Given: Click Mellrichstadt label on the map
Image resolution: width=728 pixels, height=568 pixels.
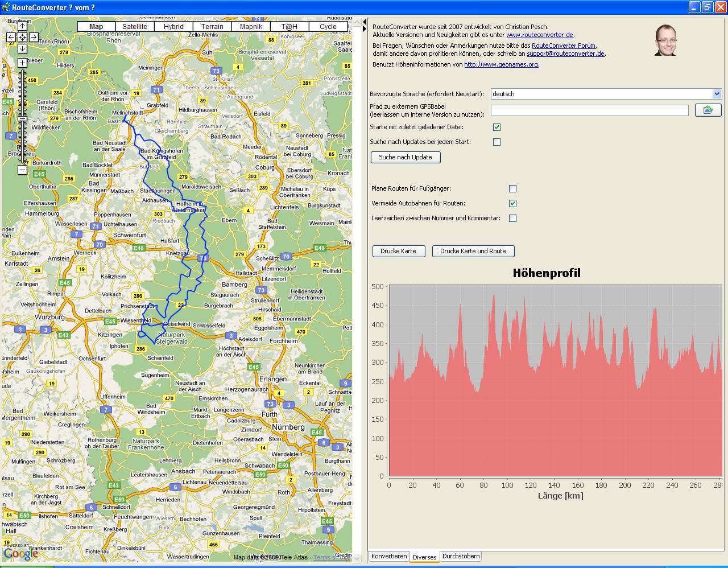Looking at the screenshot, I should [127, 113].
